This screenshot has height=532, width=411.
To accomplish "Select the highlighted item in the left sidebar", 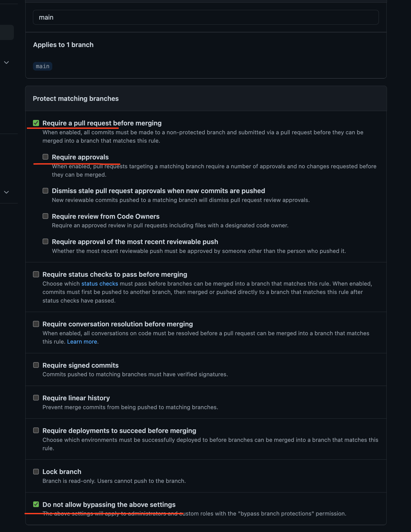I will click(7, 32).
